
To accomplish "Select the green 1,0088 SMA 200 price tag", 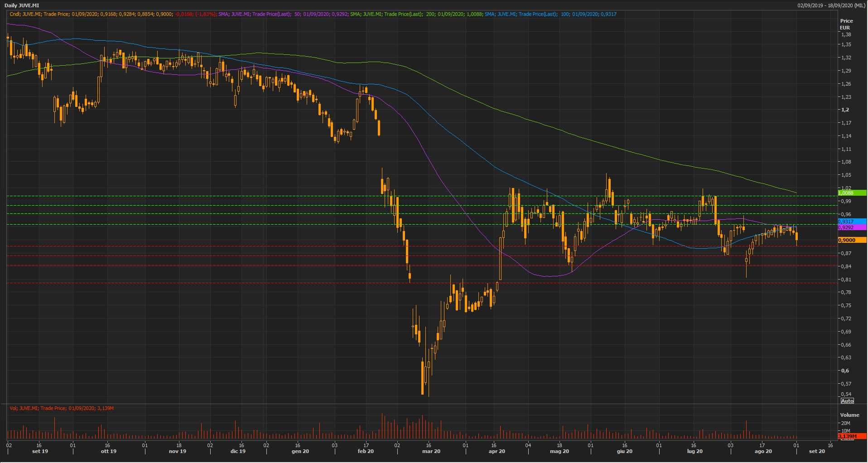I will (x=852, y=193).
